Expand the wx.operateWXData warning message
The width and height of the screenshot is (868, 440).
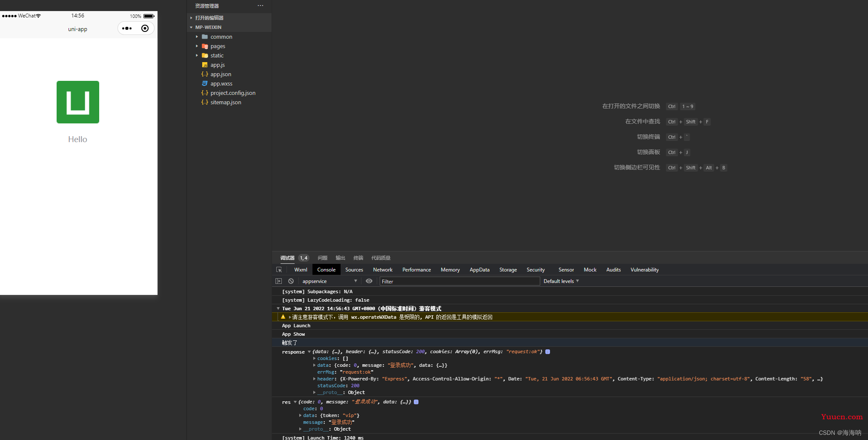pos(290,317)
